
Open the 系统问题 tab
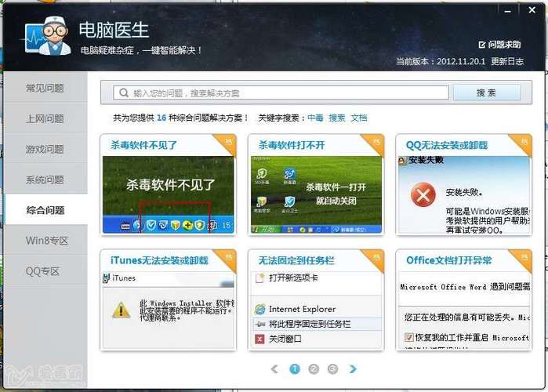pyautogui.click(x=45, y=180)
